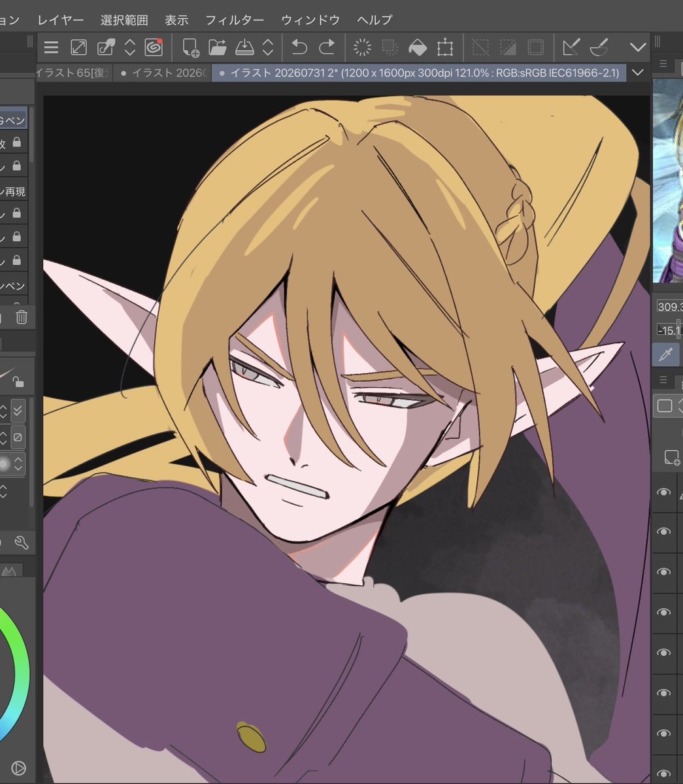Click the Open file folder icon
This screenshot has height=784, width=683.
pyautogui.click(x=218, y=48)
